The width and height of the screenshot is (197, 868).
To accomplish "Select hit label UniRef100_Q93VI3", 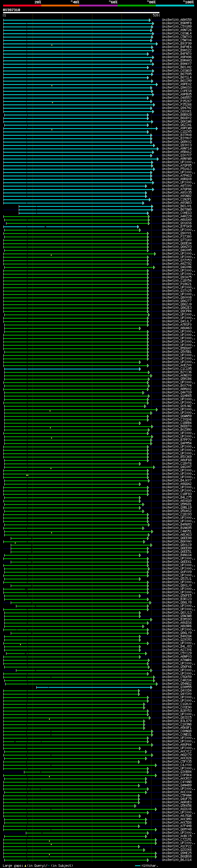I will tap(177, 145).
